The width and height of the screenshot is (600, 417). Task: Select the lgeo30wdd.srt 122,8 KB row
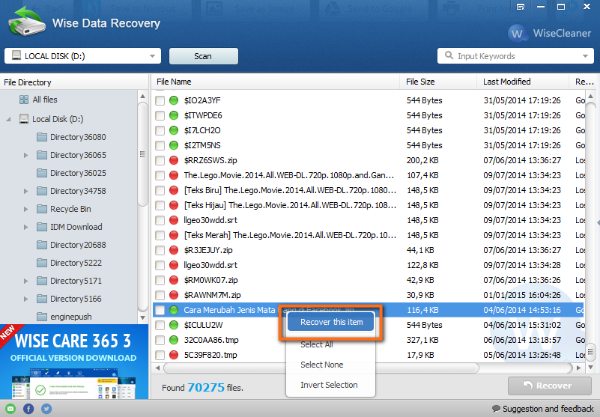click(368, 265)
